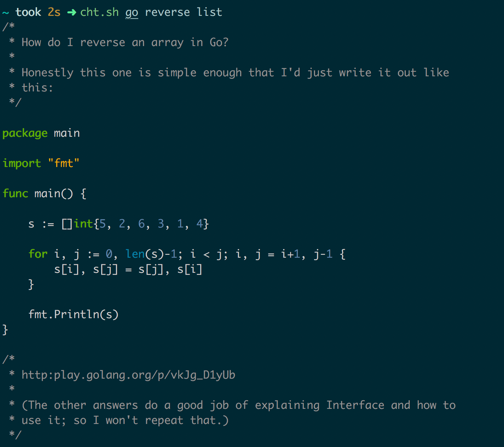Click the '[]int' type in slice declaration
Image resolution: width=504 pixels, height=447 pixels.
77,224
